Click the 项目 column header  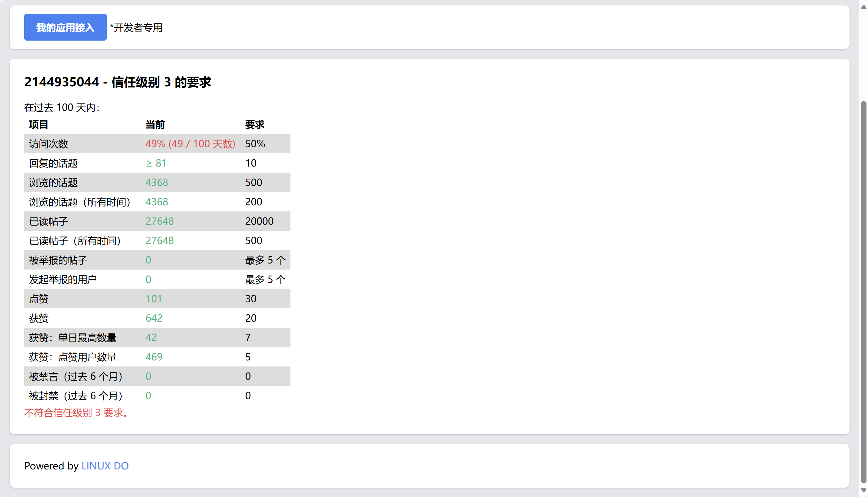(x=39, y=124)
